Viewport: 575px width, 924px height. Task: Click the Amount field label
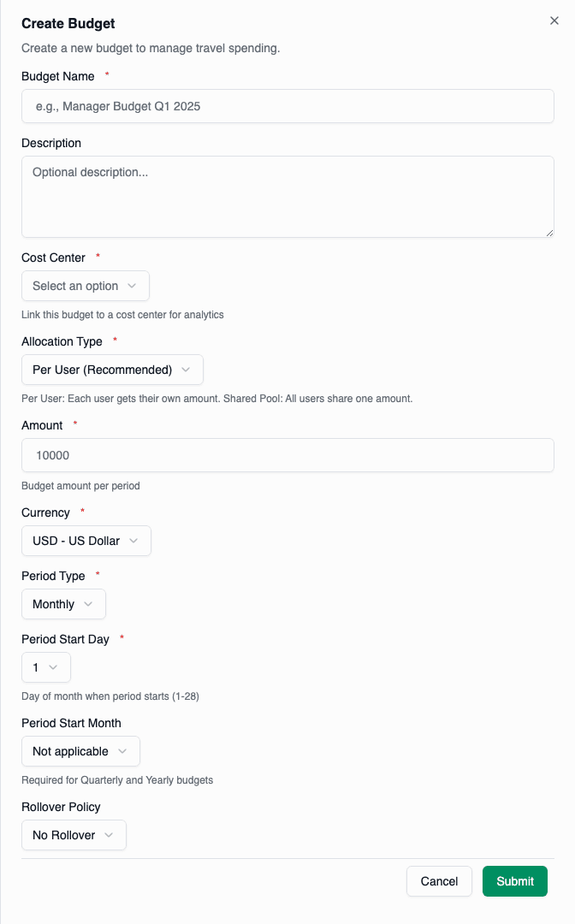(x=42, y=425)
